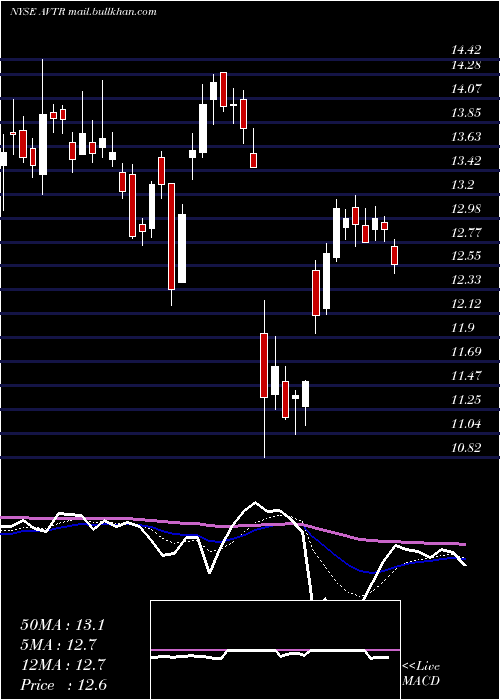
Task: Select the Price : 12.6 readout
Action: click(63, 685)
